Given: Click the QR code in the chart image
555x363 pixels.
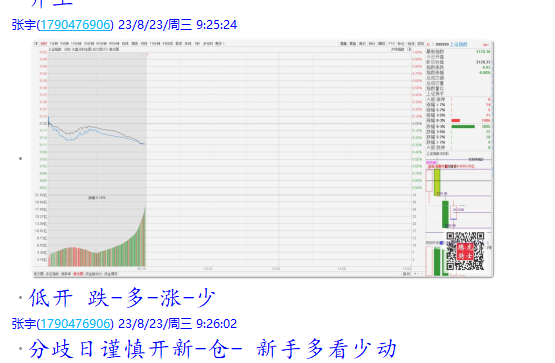Looking at the screenshot, I should [x=465, y=251].
